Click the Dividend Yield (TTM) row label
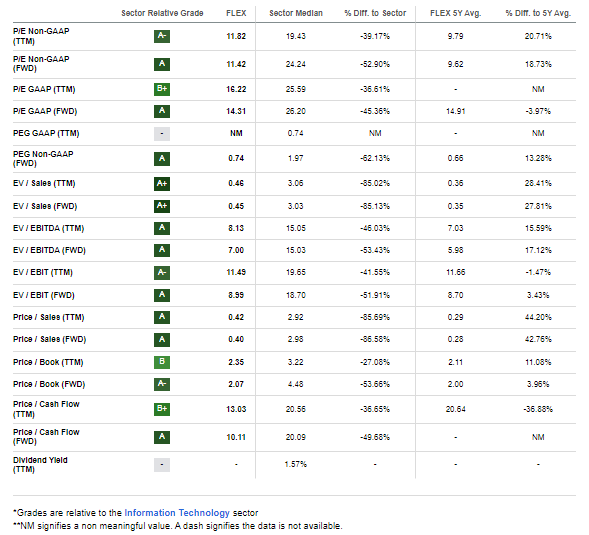Screen dimensions: 589x535 pos(40,465)
